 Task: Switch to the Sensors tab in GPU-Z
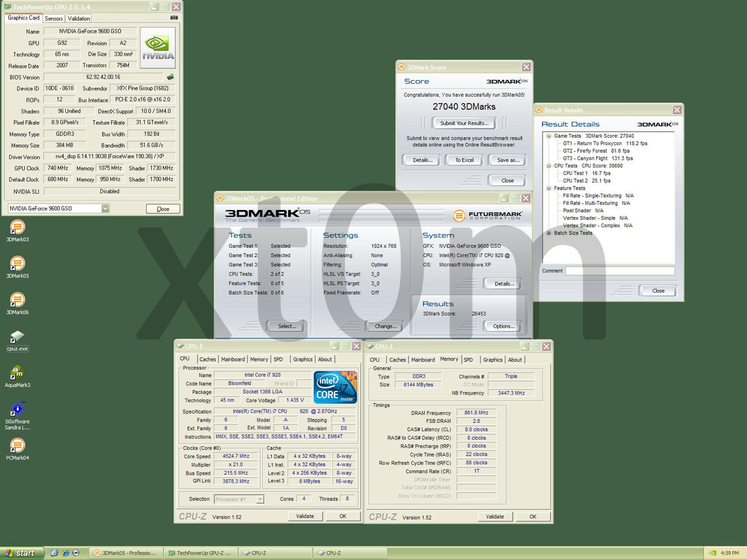click(x=54, y=19)
